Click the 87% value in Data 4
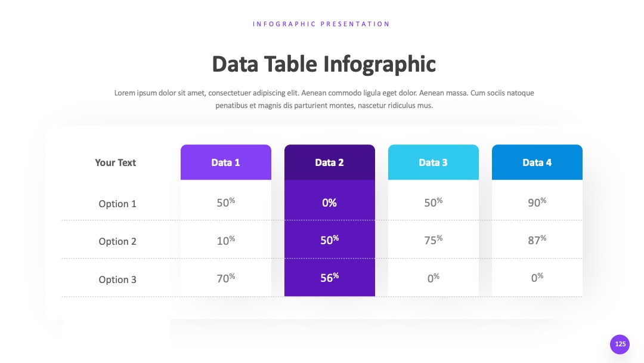 point(537,239)
